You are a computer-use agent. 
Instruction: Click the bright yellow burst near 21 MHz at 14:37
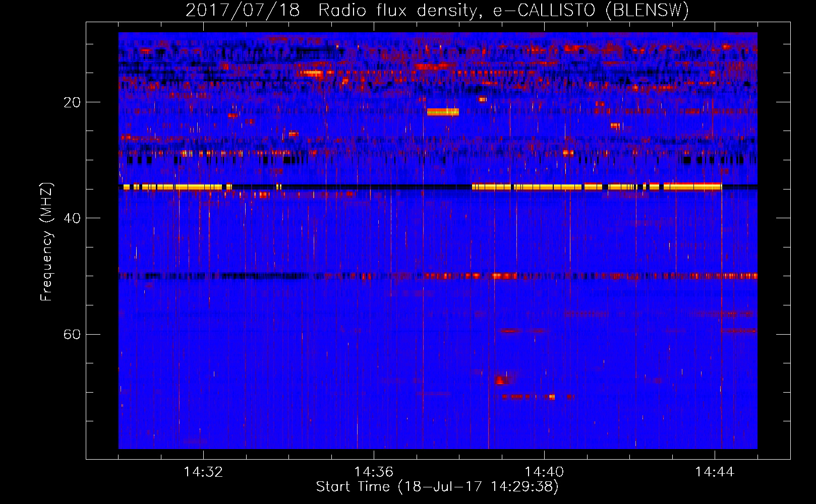[443, 112]
